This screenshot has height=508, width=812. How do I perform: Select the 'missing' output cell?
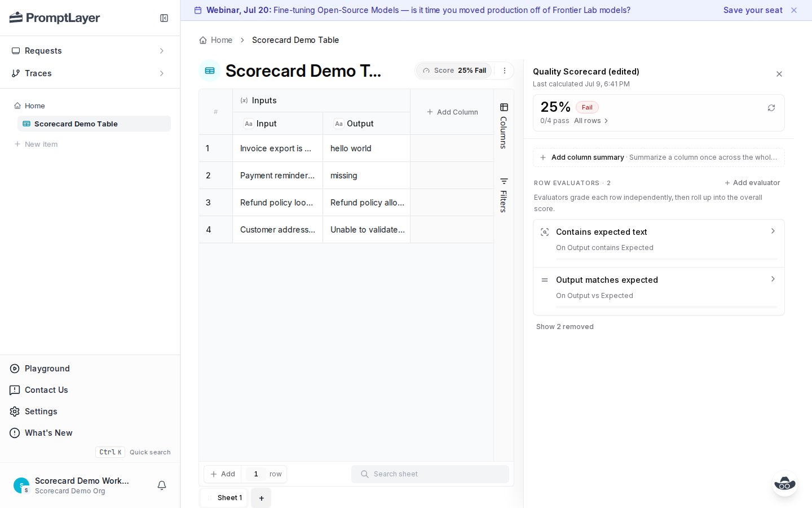(367, 176)
